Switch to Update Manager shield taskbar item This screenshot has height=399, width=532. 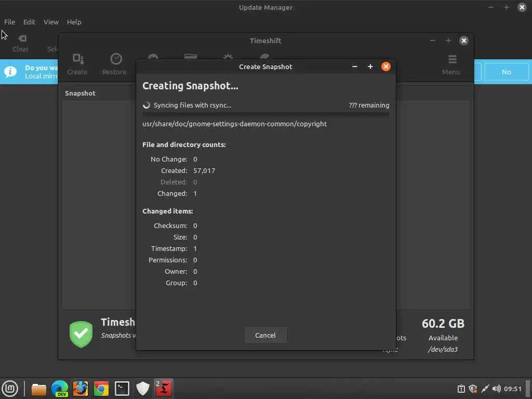142,389
